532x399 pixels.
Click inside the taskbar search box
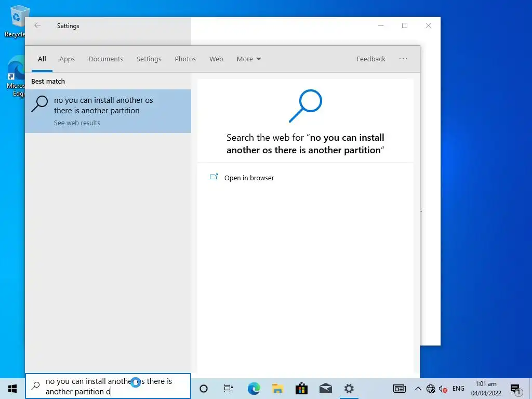(109, 386)
